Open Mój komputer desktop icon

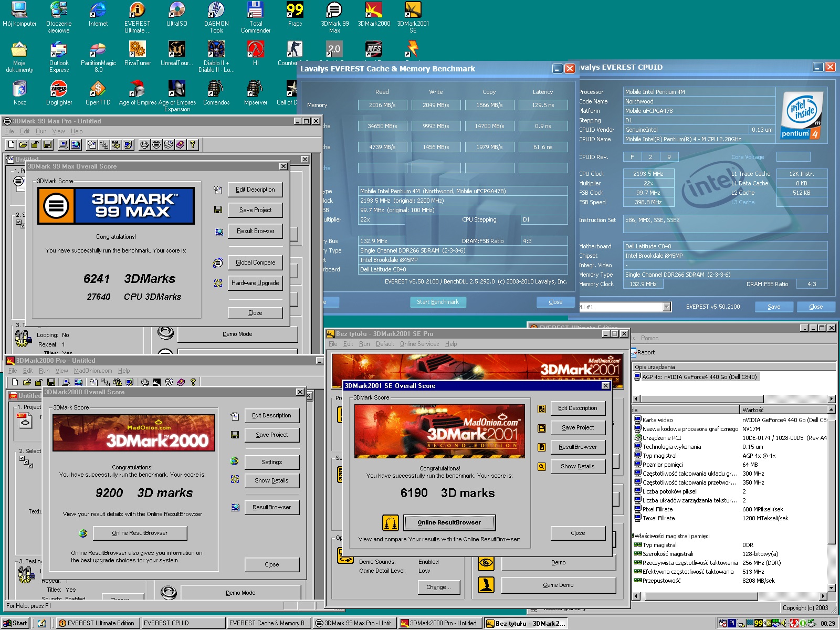click(x=19, y=14)
